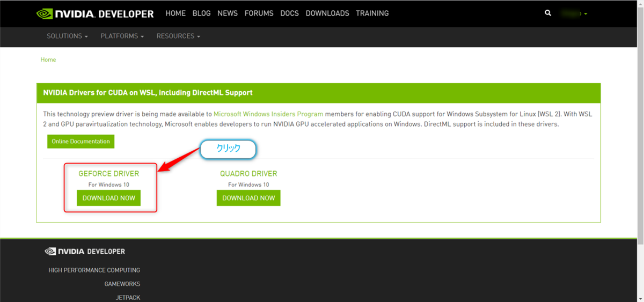
Task: Open the GAMEWORKS footer link
Action: click(x=122, y=284)
